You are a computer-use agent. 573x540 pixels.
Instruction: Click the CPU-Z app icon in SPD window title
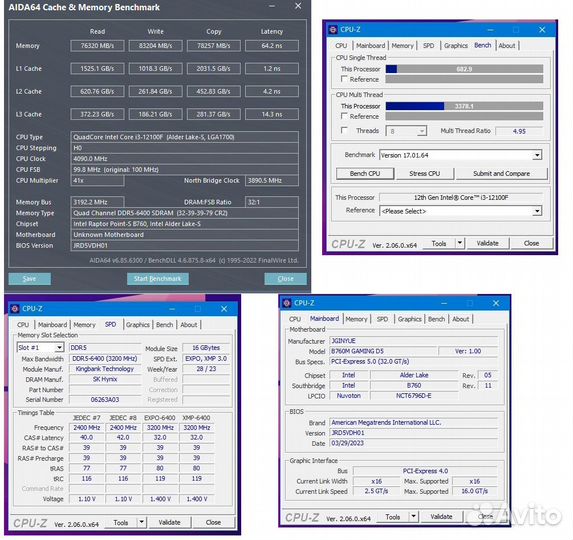point(15,309)
